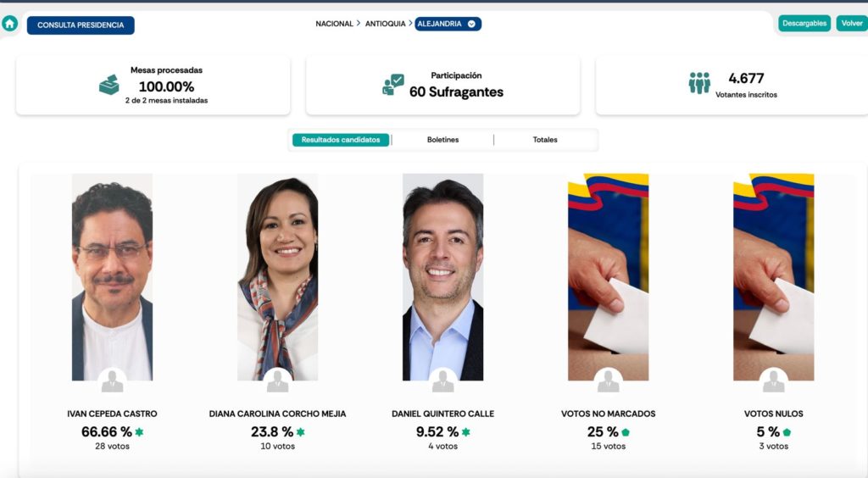Click the avatar badge under Ivan Cepeda photo

pyautogui.click(x=113, y=381)
